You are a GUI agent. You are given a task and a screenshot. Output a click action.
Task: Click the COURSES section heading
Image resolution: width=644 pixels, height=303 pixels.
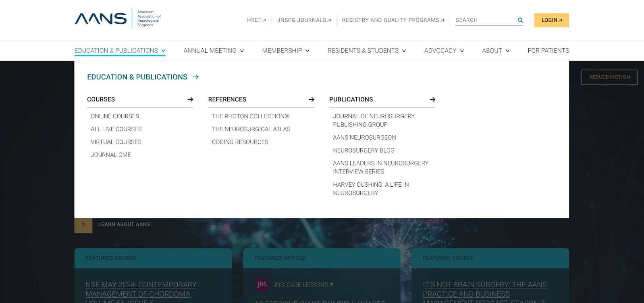pyautogui.click(x=101, y=99)
